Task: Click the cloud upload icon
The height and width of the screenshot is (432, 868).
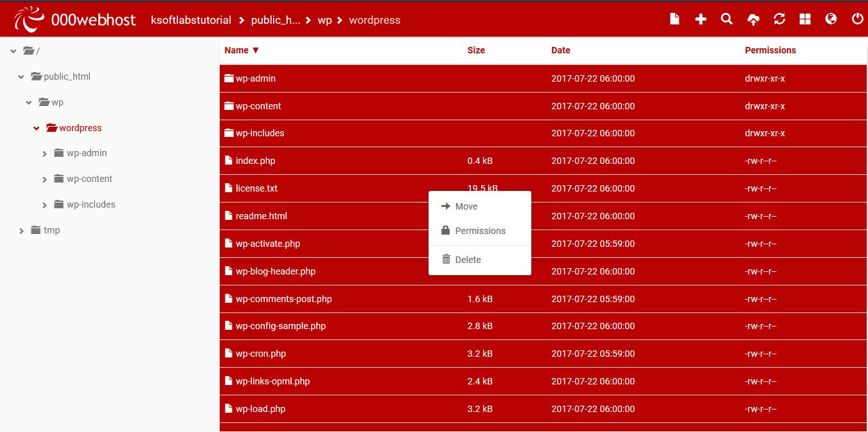Action: pyautogui.click(x=753, y=19)
